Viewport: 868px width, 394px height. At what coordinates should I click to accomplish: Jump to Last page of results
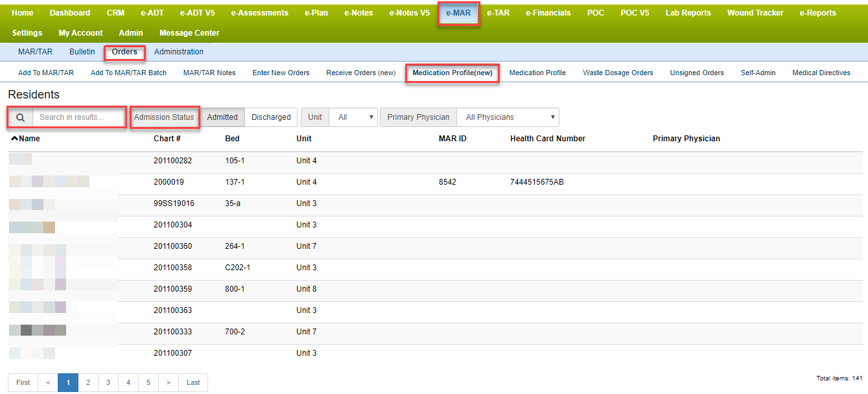click(193, 382)
